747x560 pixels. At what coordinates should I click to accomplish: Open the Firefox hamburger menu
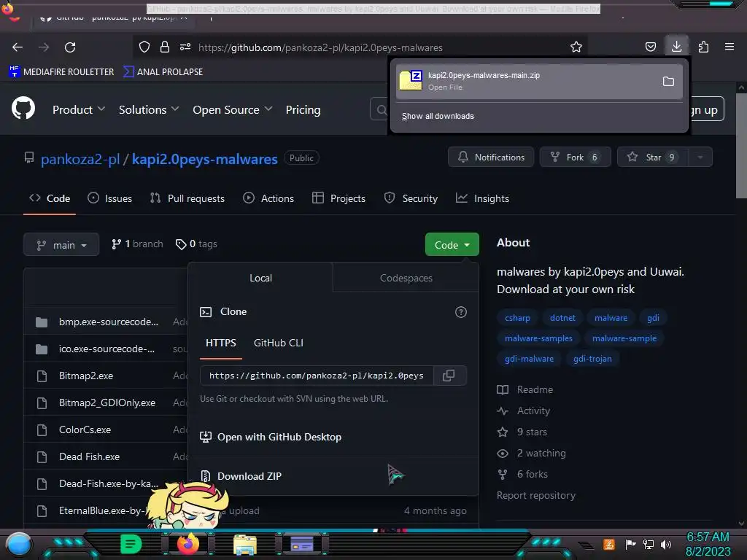729,47
